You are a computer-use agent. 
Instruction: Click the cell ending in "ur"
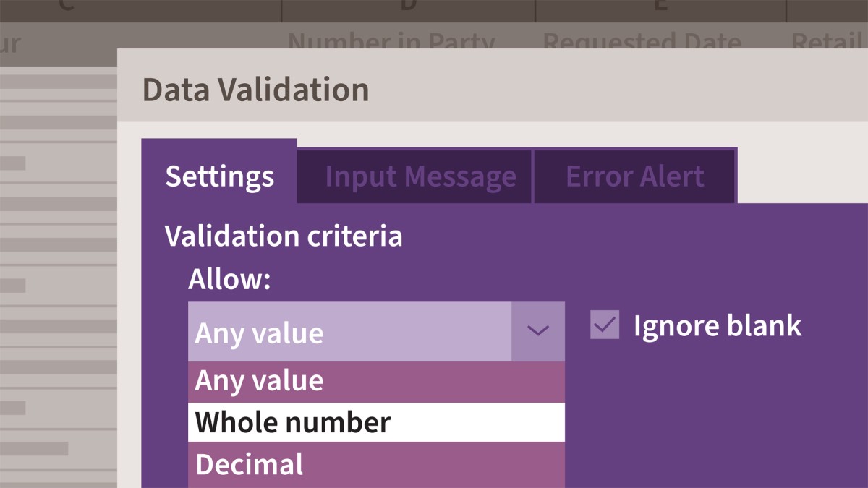coord(11,43)
